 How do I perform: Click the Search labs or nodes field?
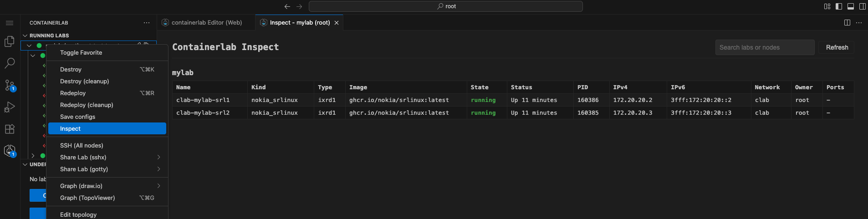764,47
